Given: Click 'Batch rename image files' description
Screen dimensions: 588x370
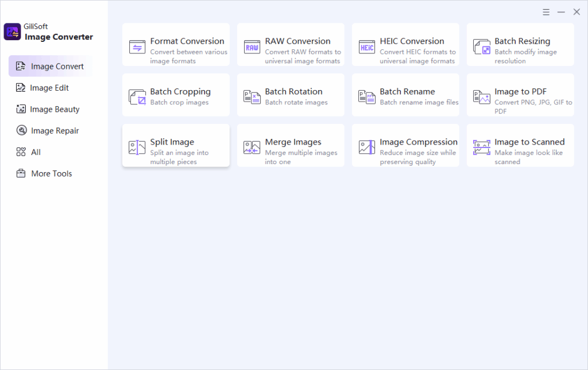Looking at the screenshot, I should click(x=419, y=102).
